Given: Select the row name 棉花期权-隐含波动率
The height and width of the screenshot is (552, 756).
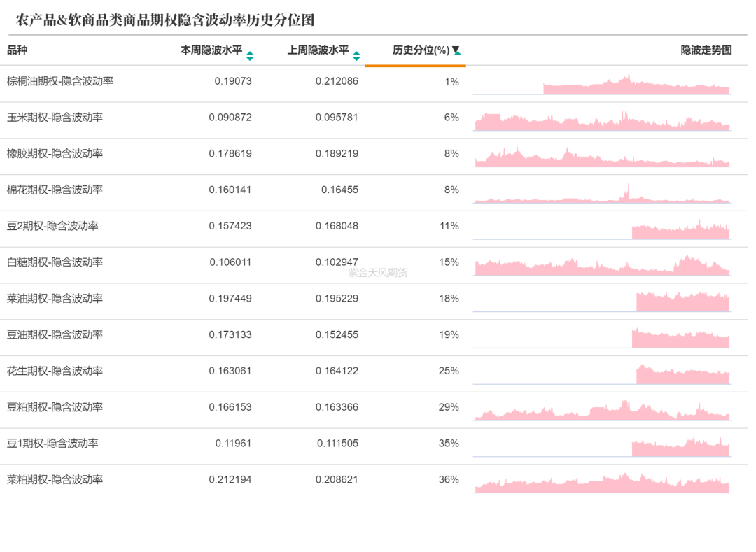Looking at the screenshot, I should pos(55,190).
